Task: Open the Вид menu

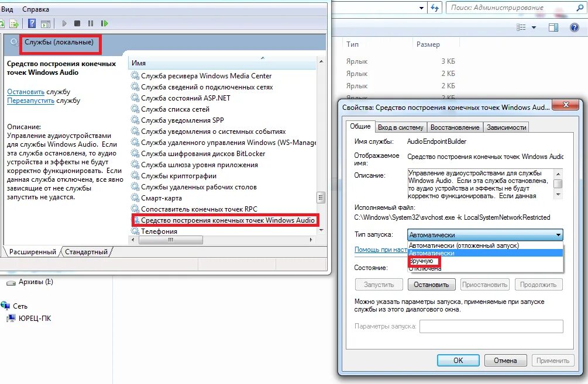Action: [7, 9]
